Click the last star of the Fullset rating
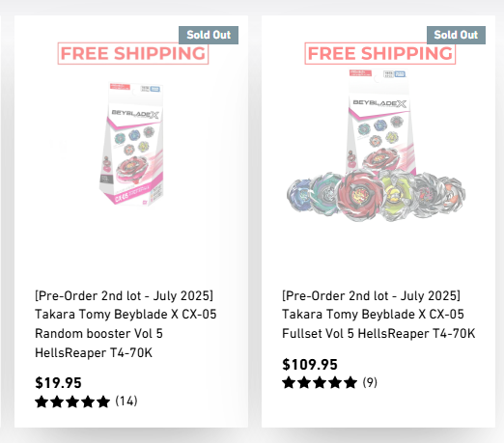Image resolution: width=504 pixels, height=443 pixels. (350, 383)
